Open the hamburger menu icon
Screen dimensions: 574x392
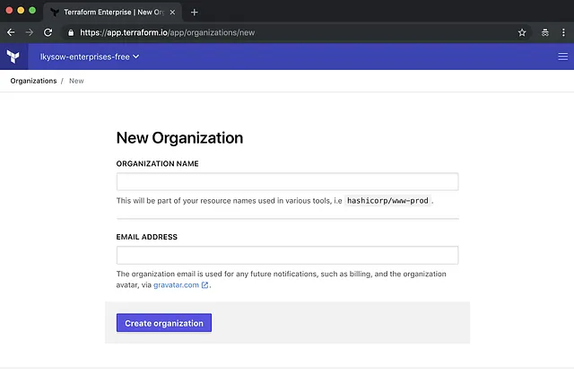562,57
